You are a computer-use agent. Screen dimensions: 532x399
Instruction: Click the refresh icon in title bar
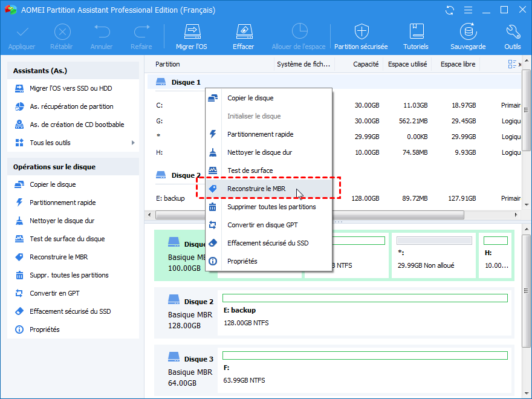point(449,10)
